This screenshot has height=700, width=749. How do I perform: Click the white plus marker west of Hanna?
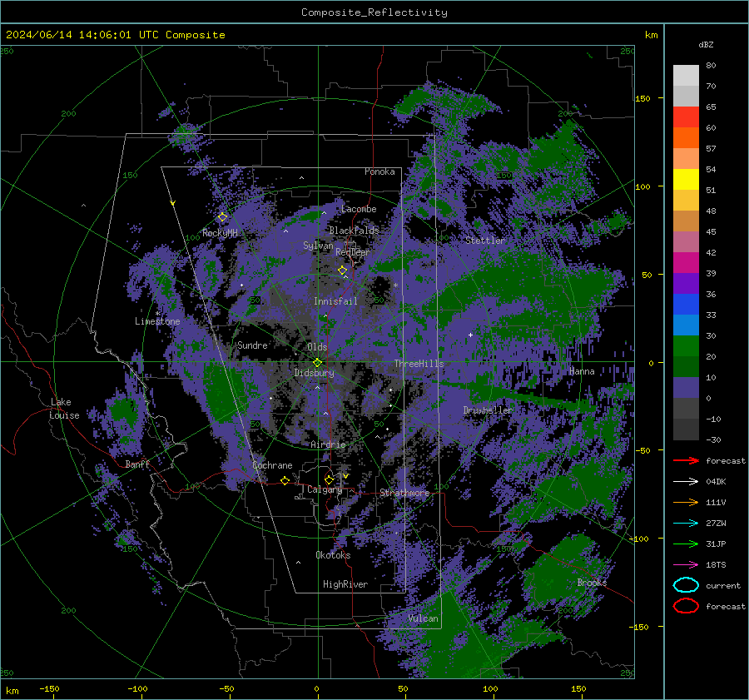470,335
